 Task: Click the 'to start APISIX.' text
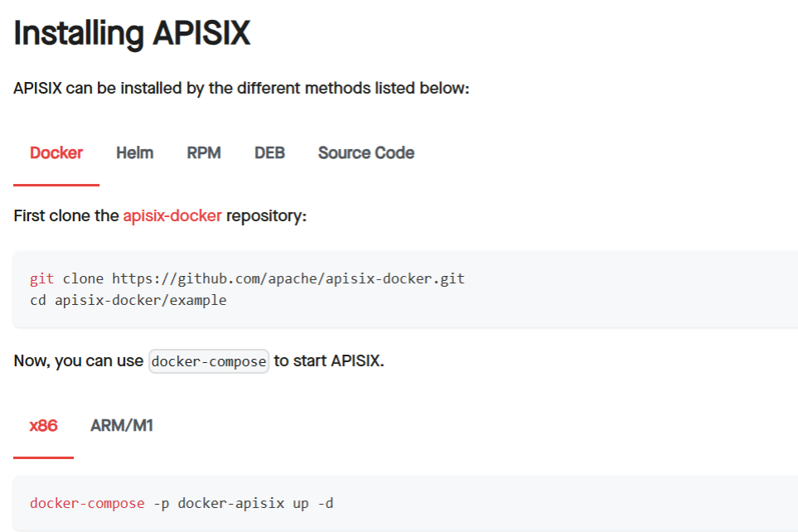coord(329,361)
